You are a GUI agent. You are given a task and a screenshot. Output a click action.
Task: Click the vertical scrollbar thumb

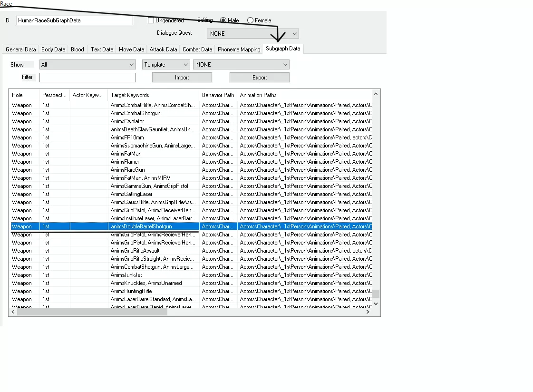click(x=376, y=294)
